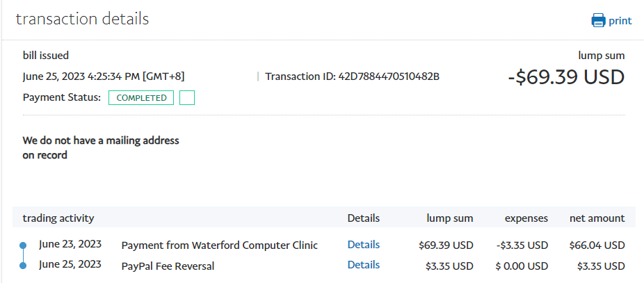Click the print link text
This screenshot has width=644, height=283.
pos(620,21)
